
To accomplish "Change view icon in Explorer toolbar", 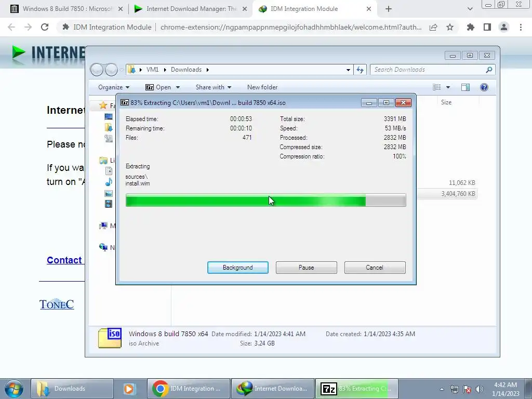I will [436, 87].
